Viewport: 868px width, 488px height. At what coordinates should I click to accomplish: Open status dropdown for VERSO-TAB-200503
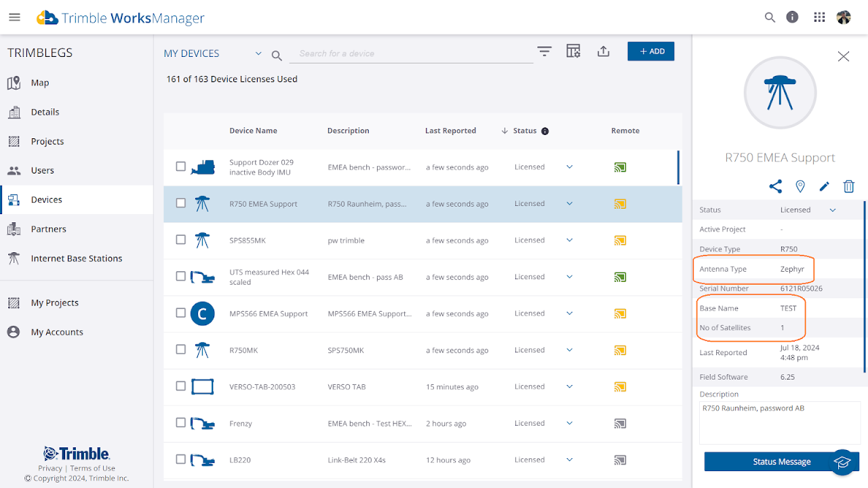[x=570, y=386]
